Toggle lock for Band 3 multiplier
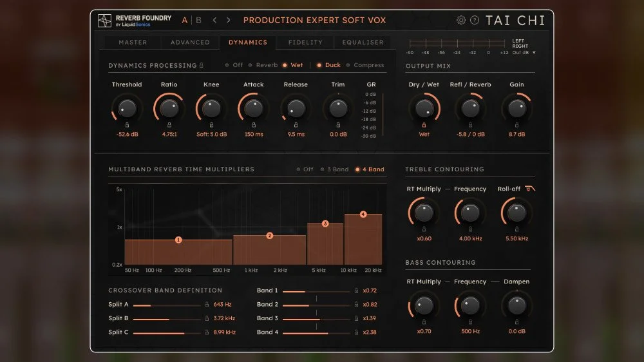This screenshot has height=362, width=644. coord(356,318)
